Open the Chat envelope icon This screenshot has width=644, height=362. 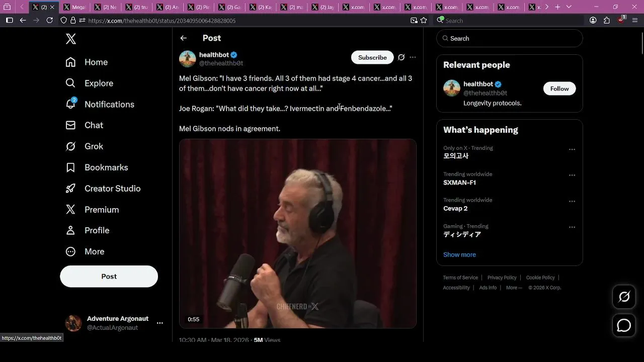coord(70,125)
